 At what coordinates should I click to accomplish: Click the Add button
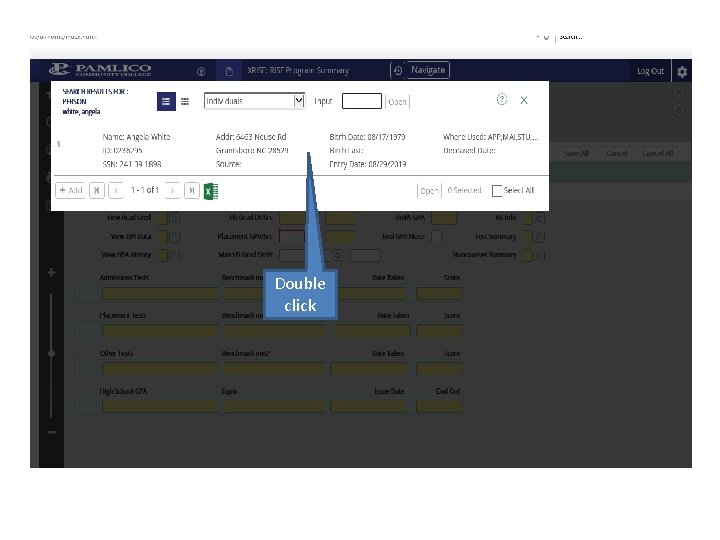(x=70, y=190)
